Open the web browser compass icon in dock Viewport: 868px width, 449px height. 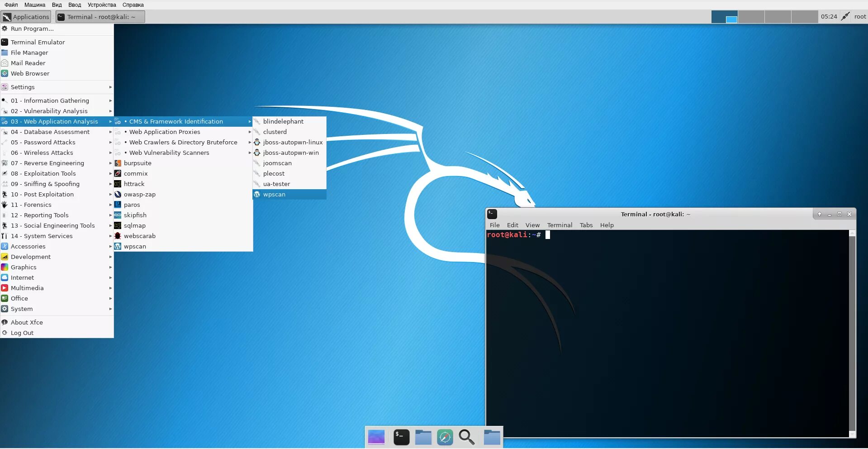point(445,437)
